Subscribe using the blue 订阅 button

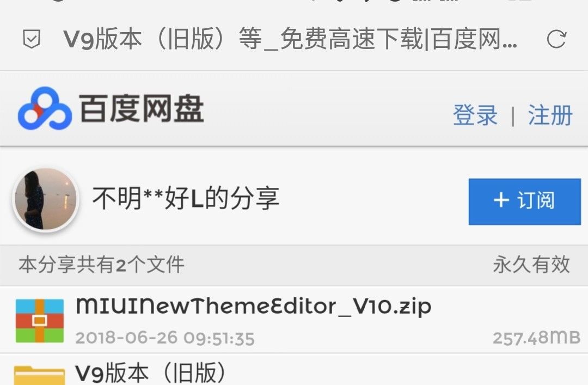pos(524,201)
